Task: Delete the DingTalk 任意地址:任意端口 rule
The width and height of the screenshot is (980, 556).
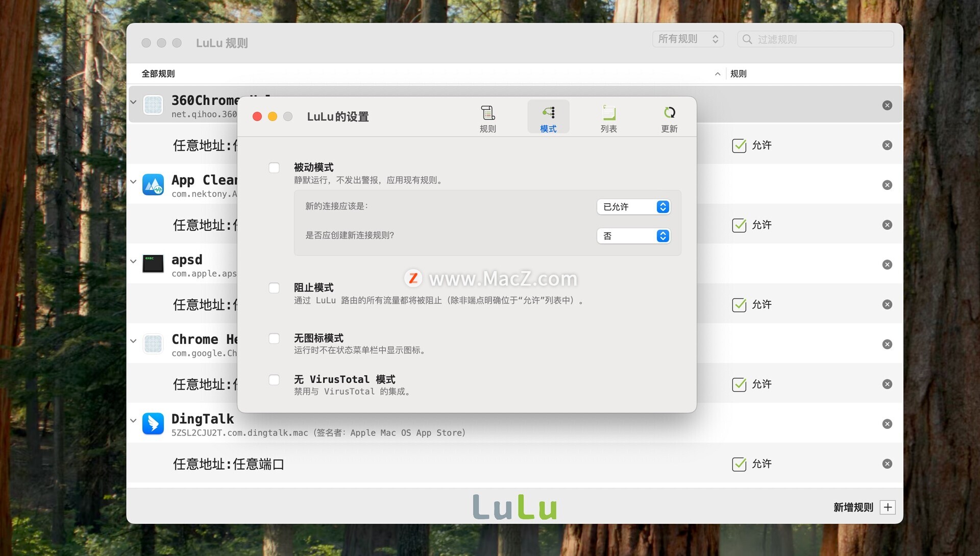Action: pyautogui.click(x=887, y=464)
